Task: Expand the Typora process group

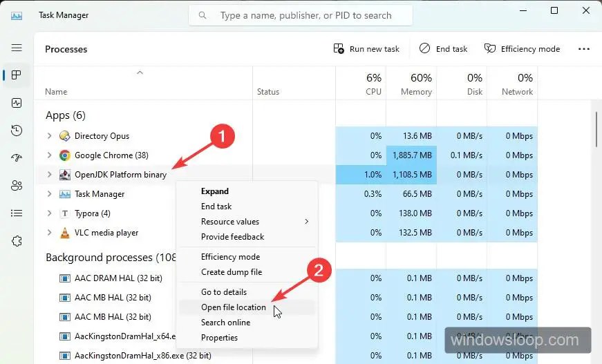Action: point(49,213)
